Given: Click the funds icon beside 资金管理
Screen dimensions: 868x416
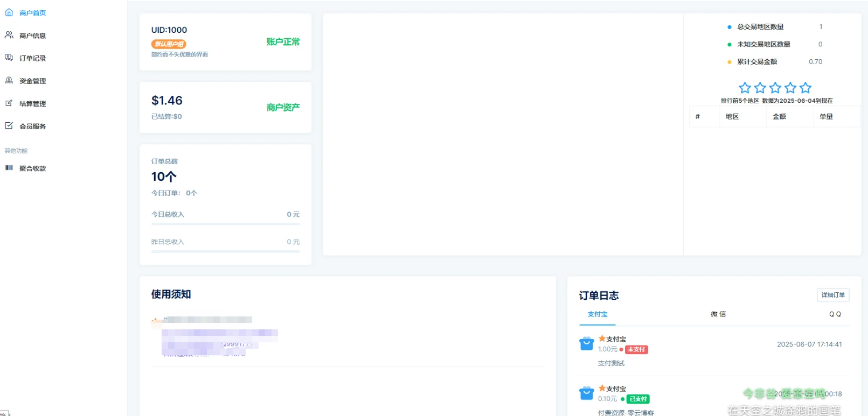Looking at the screenshot, I should (9, 80).
